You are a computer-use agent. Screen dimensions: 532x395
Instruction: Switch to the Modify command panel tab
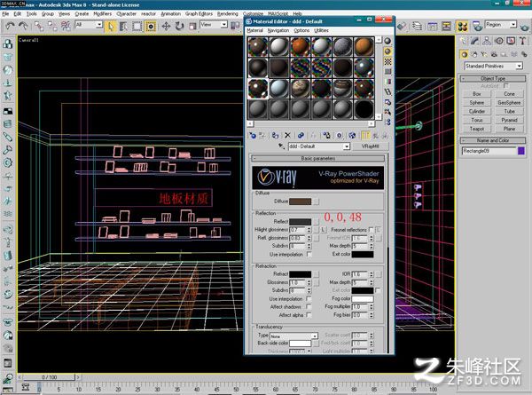[474, 41]
